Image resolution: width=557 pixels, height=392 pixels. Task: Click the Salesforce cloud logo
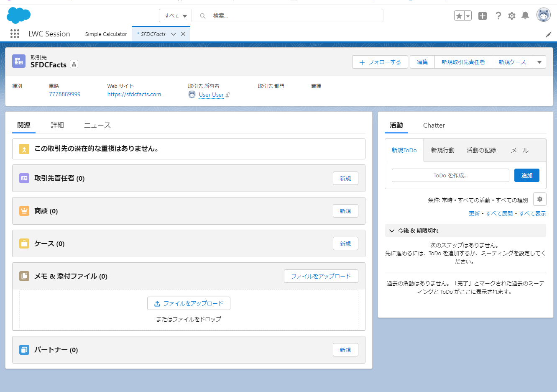[19, 15]
